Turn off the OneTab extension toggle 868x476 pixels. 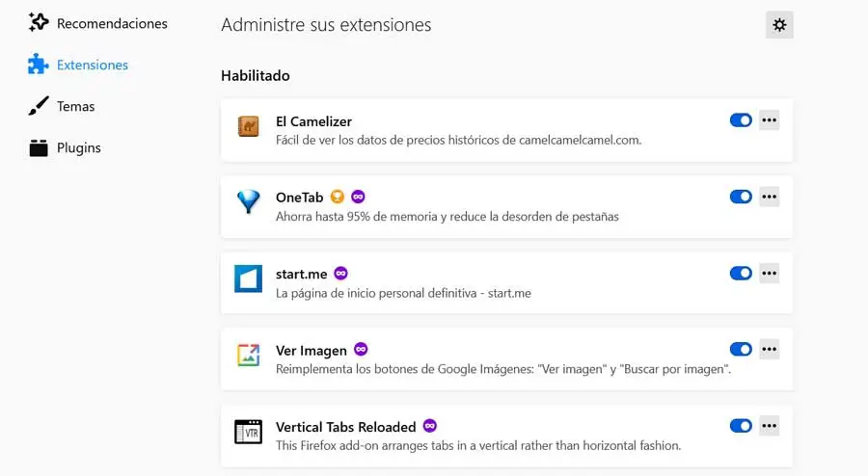(741, 197)
